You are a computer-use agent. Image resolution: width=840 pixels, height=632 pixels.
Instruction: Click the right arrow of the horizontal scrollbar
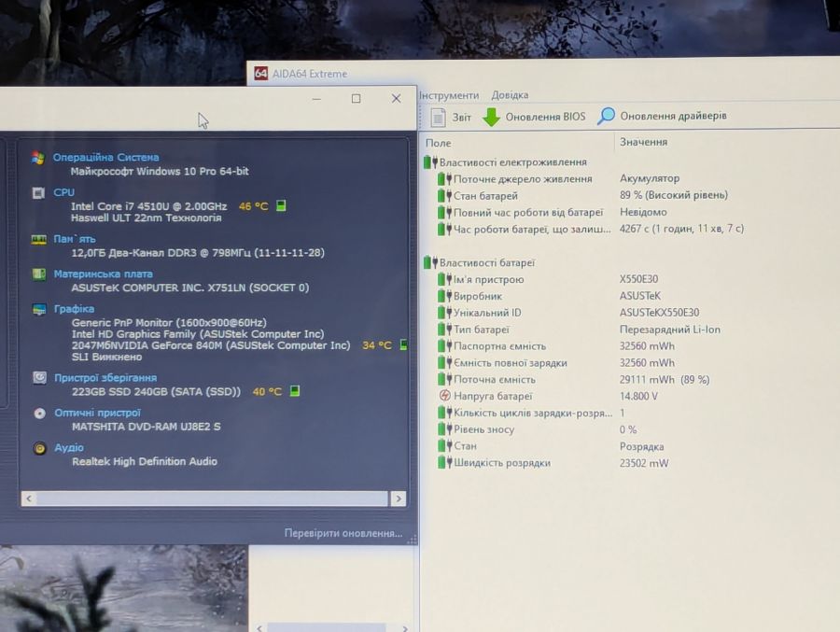tap(399, 499)
